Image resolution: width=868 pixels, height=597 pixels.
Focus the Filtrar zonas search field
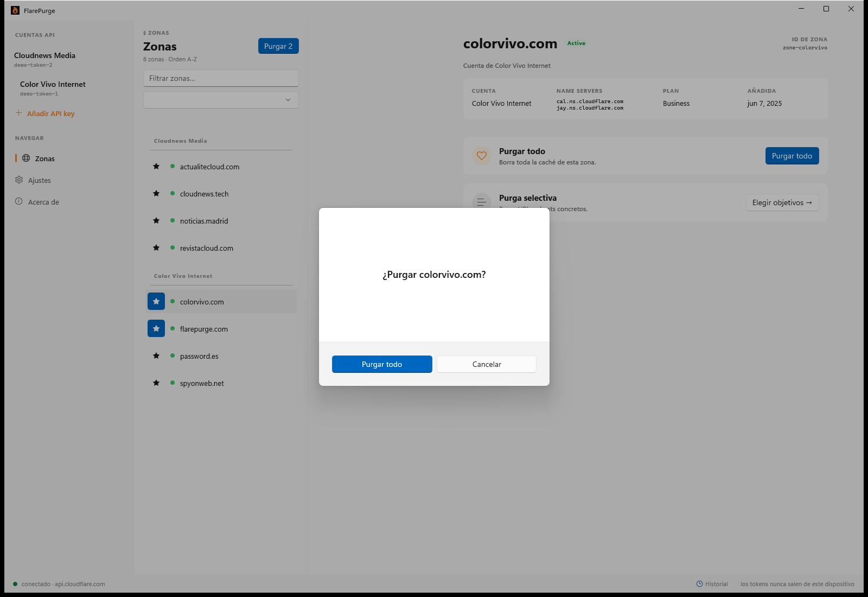pyautogui.click(x=221, y=78)
